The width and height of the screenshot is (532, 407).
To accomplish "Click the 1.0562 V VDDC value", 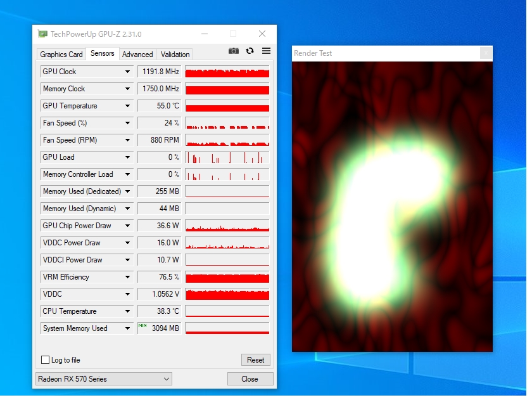I will tap(160, 294).
